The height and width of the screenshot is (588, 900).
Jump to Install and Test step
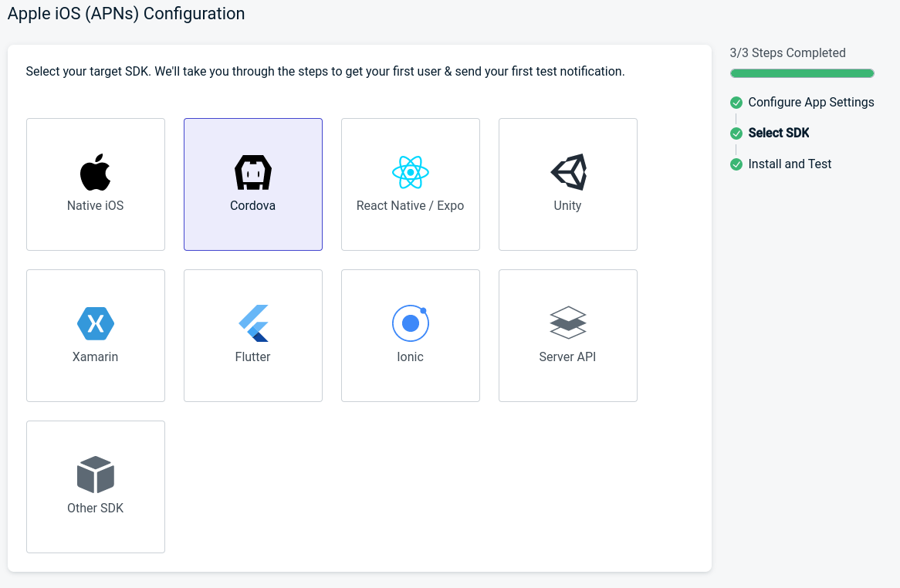pyautogui.click(x=790, y=164)
